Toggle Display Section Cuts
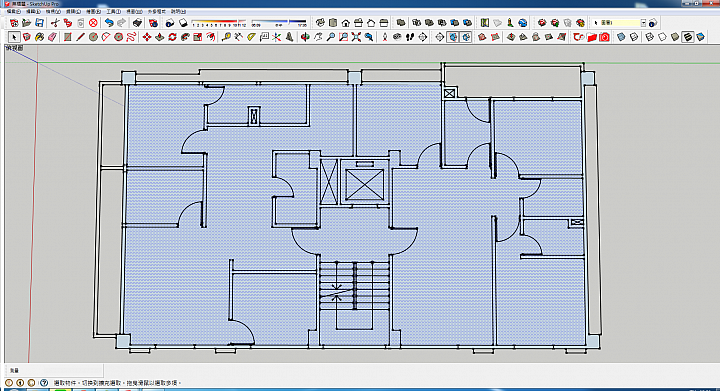This screenshot has height=391, width=720. tap(466, 37)
